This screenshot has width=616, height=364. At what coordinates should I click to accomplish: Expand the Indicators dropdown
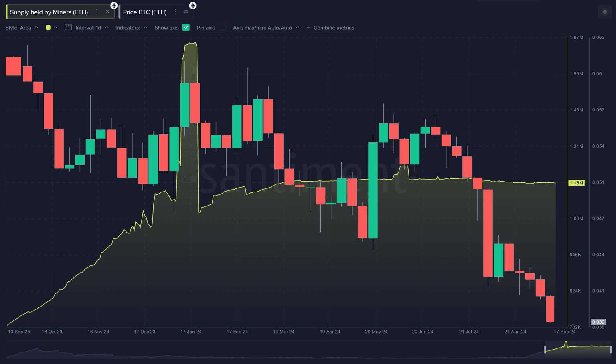click(x=131, y=28)
